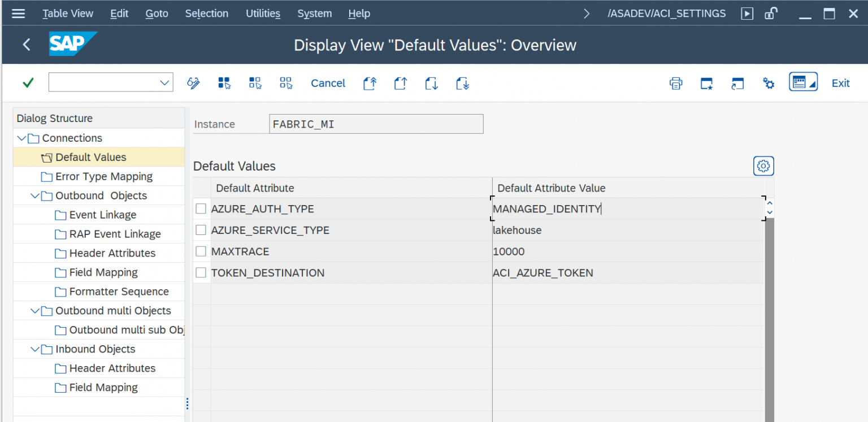Select RAP Event Linkage tree item
The height and width of the screenshot is (422, 868).
pos(115,234)
